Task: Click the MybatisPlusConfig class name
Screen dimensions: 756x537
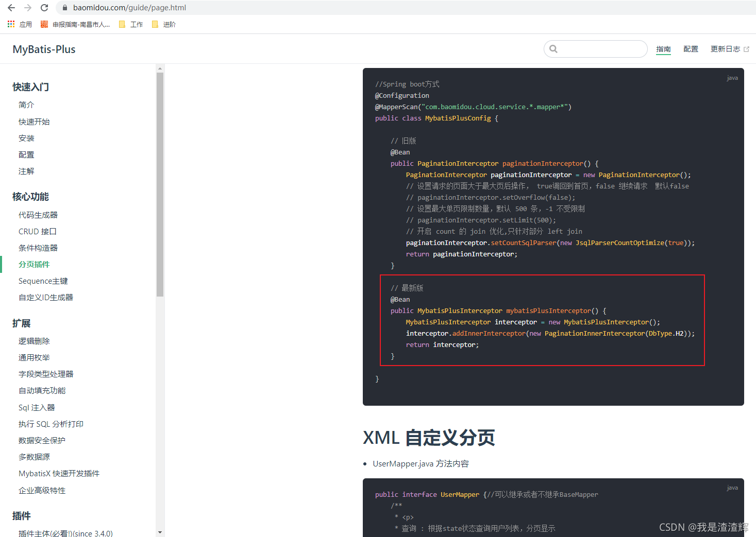Action: point(458,118)
